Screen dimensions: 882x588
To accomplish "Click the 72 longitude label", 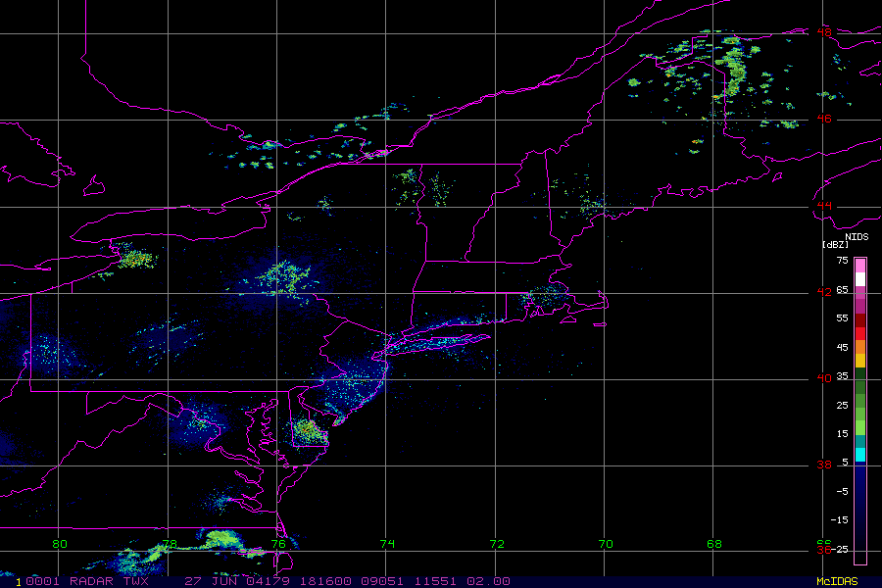I will pyautogui.click(x=497, y=544).
